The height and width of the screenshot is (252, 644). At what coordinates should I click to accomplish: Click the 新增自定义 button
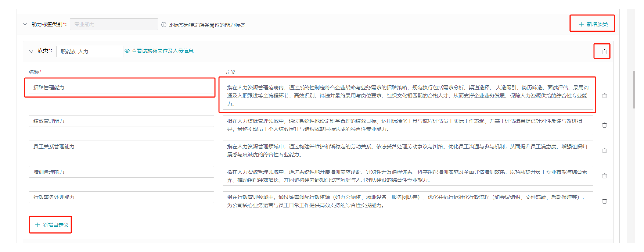click(52, 224)
